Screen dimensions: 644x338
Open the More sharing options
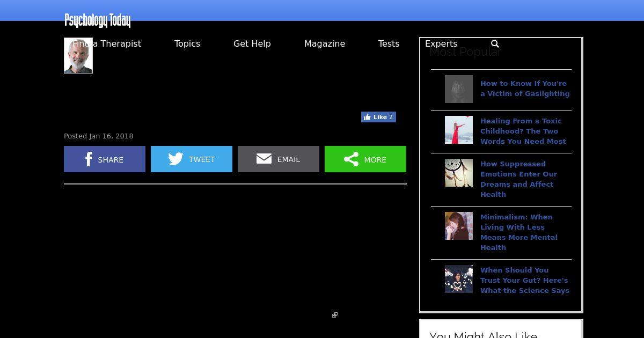tap(365, 159)
